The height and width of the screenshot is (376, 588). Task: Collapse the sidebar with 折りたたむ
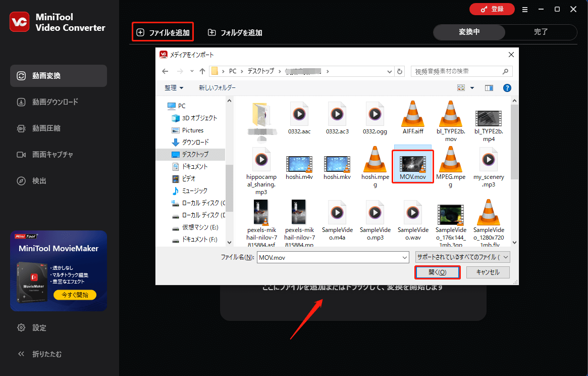click(x=40, y=354)
